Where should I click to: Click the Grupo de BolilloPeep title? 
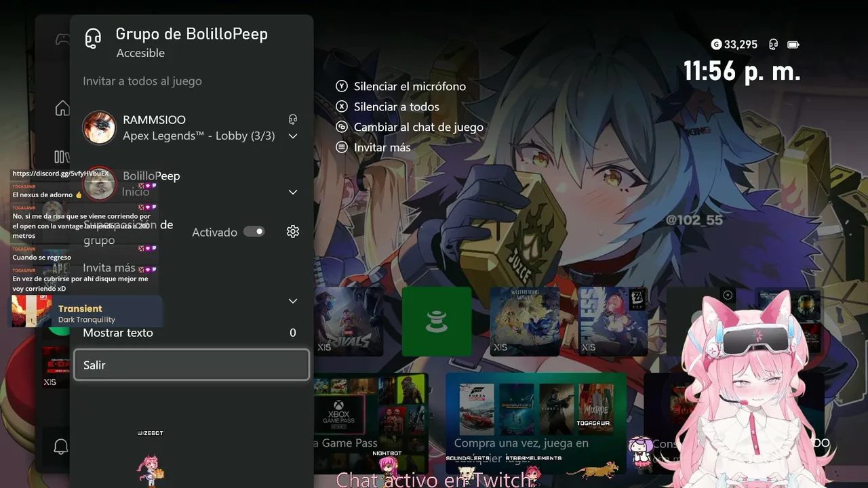pos(192,34)
